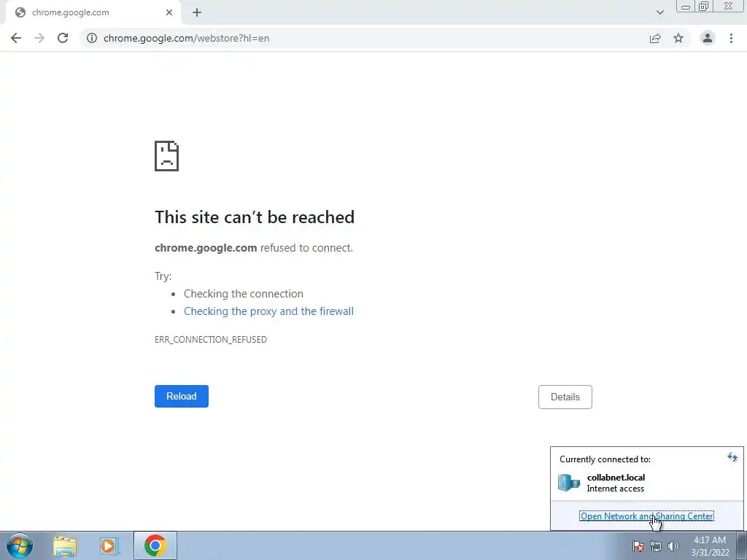Click the network tray icon
The image size is (747, 560).
point(656,546)
